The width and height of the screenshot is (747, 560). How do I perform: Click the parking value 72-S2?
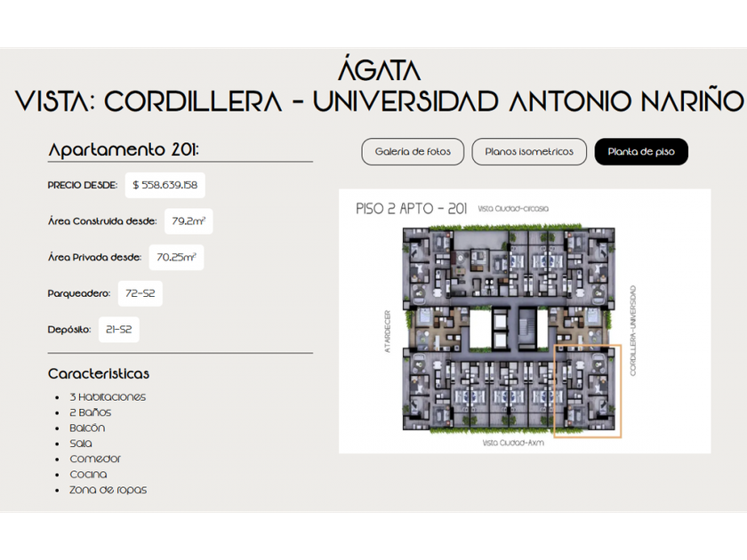(x=141, y=293)
